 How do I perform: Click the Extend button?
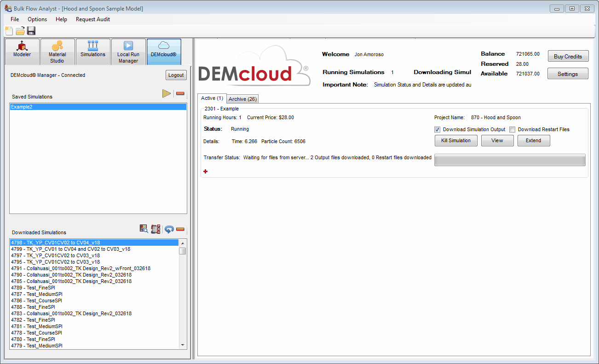tap(534, 140)
